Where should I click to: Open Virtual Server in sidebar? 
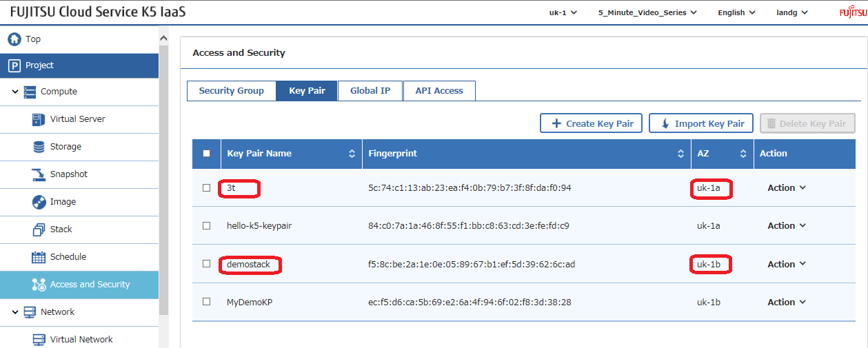pyautogui.click(x=79, y=119)
